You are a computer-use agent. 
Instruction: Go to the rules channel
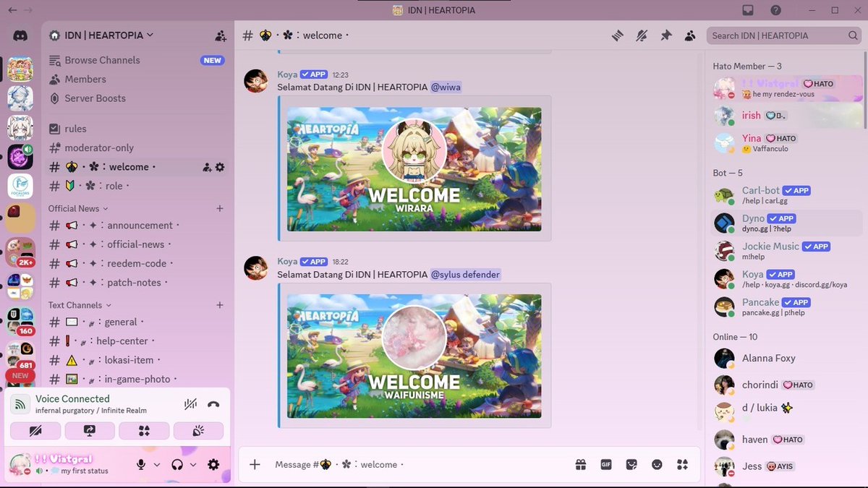tap(136, 129)
